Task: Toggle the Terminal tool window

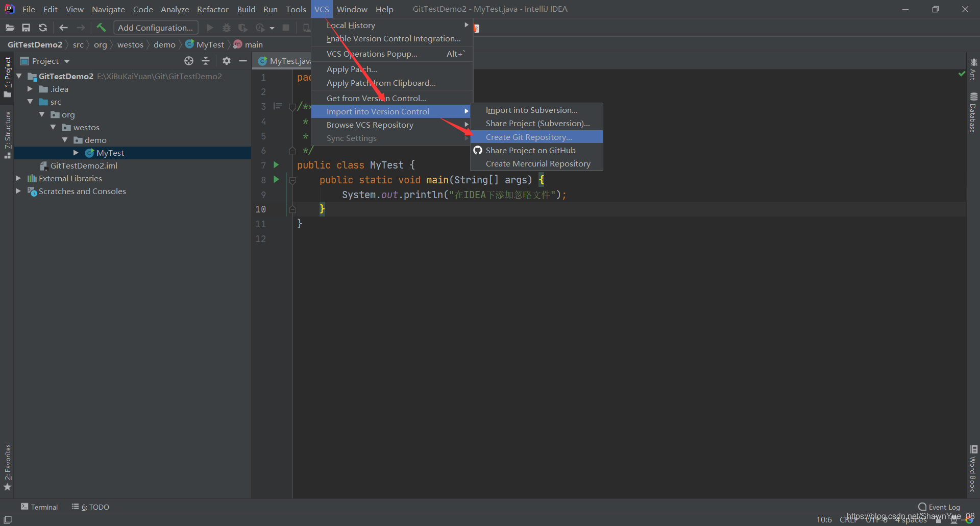Action: click(x=39, y=507)
